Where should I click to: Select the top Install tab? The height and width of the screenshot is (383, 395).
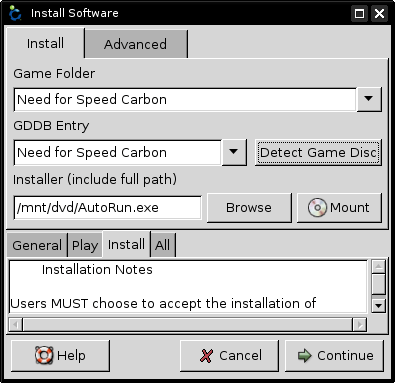(45, 43)
